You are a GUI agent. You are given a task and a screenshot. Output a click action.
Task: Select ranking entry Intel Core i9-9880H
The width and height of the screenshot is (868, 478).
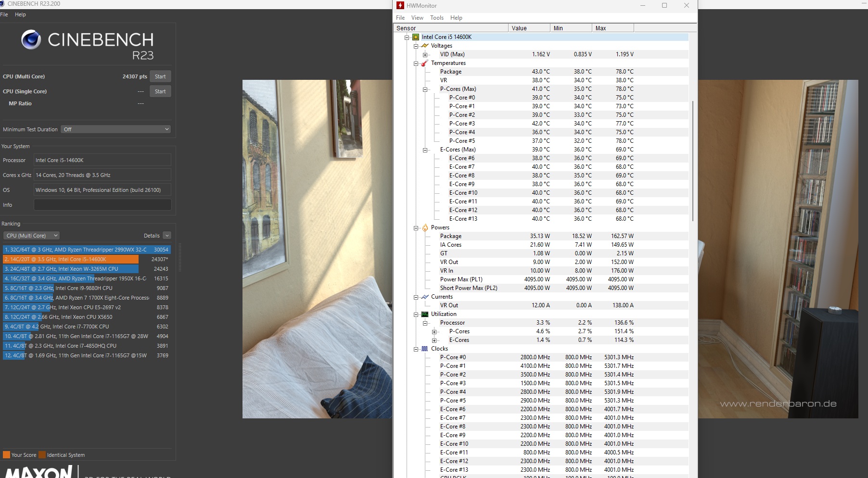click(x=87, y=288)
